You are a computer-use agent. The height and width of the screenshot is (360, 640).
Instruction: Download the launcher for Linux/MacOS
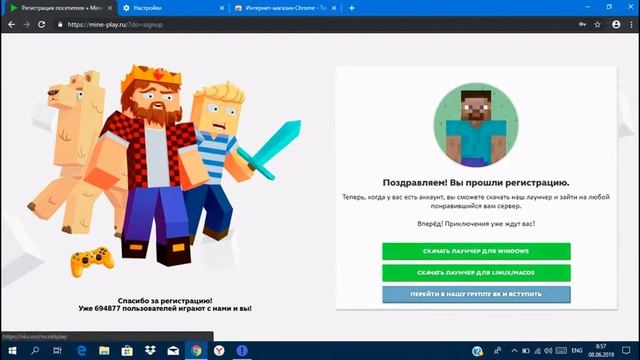click(x=476, y=273)
